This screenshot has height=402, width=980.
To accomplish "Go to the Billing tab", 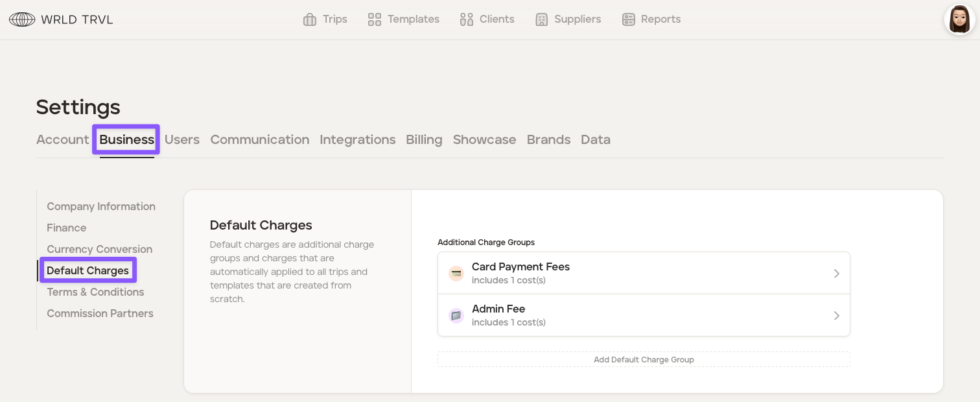I will [424, 139].
